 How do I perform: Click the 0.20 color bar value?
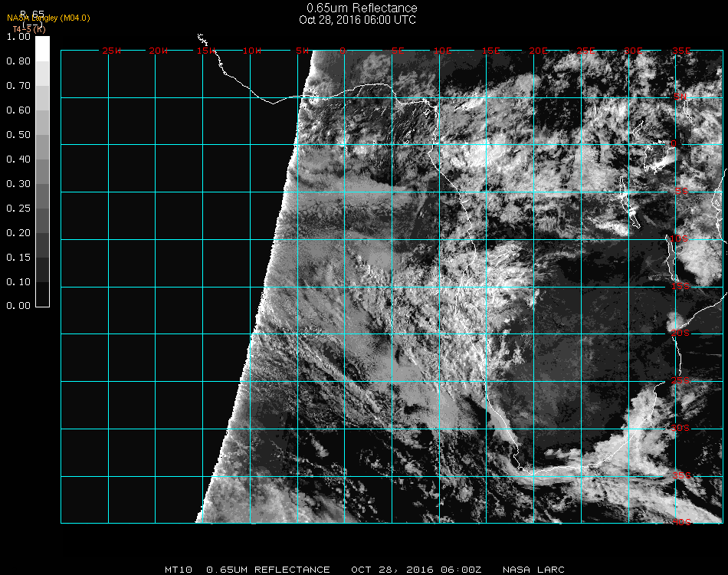pos(18,233)
